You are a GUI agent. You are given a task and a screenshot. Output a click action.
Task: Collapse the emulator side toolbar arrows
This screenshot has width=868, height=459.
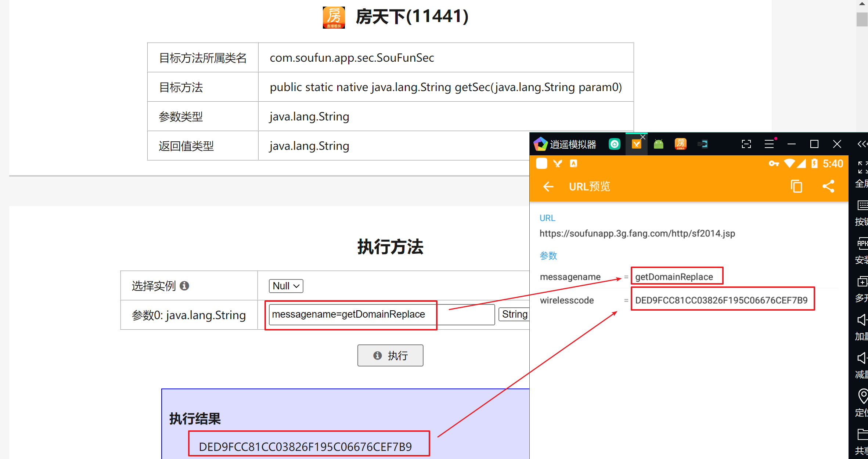(x=862, y=144)
